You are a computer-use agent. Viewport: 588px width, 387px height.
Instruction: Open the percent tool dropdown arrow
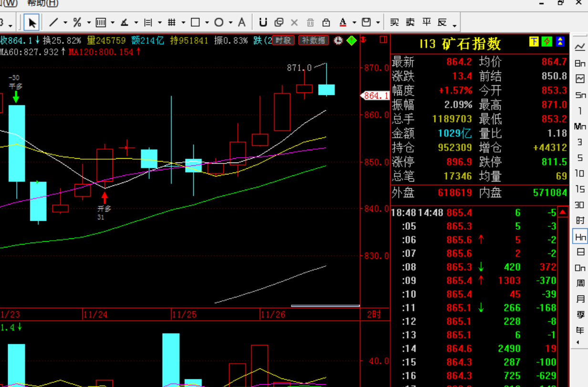point(89,22)
